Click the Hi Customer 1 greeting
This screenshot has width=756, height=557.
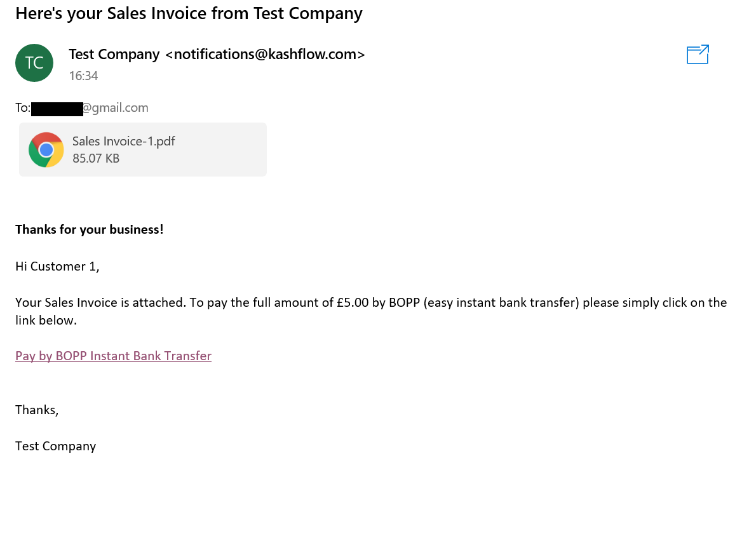pyautogui.click(x=57, y=267)
